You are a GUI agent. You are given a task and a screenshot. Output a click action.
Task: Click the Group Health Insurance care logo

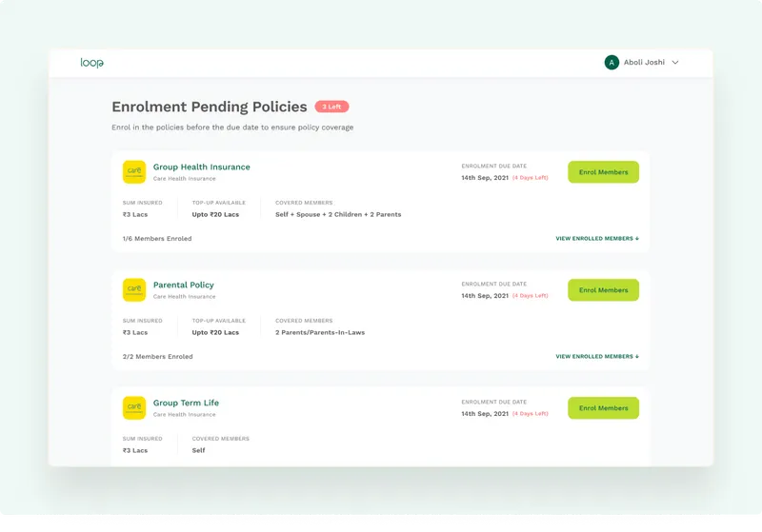pyautogui.click(x=134, y=172)
